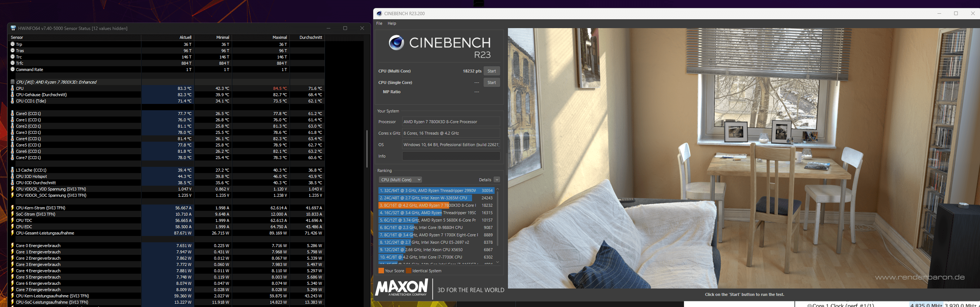Select the CPU [#0]: AMD Ryzen 7 7800X3D row

pyautogui.click(x=166, y=82)
